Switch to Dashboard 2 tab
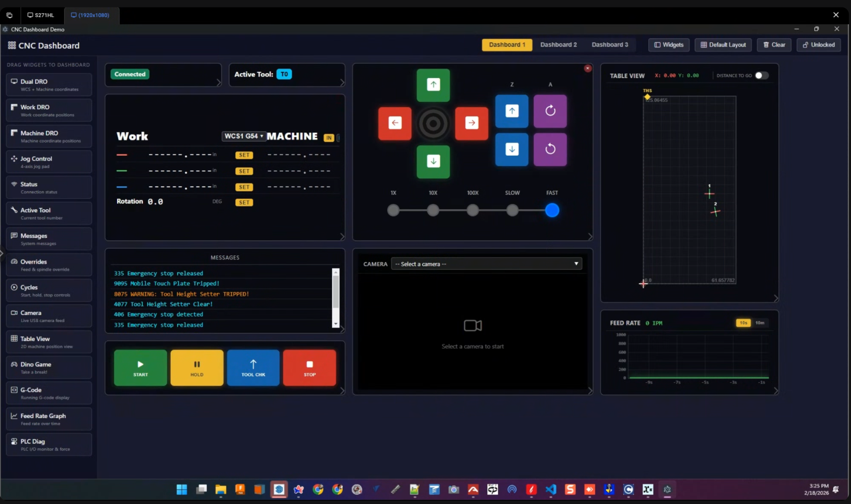Screen dimensions: 851x504 pyautogui.click(x=558, y=45)
